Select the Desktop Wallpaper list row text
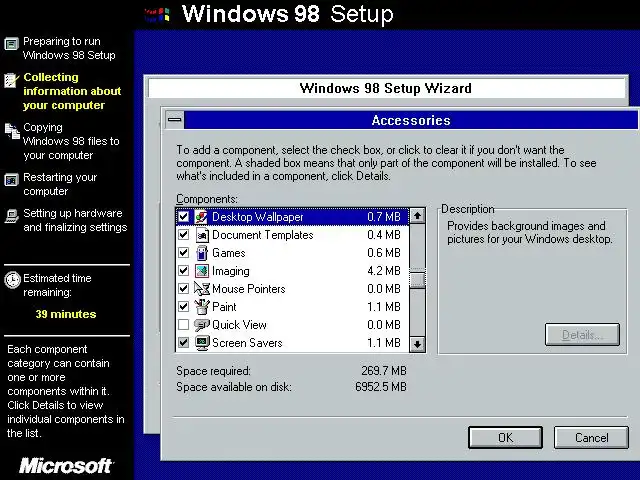Viewport: 640px width, 480px height. (x=258, y=217)
